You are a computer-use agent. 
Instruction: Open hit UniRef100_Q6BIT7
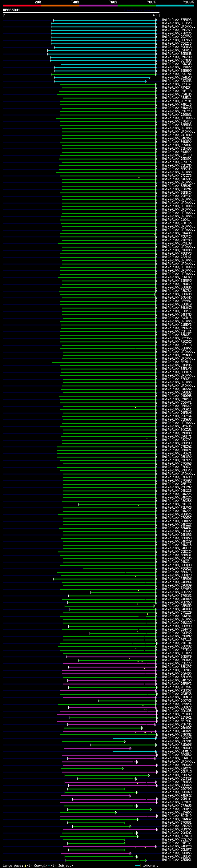[x=176, y=484]
